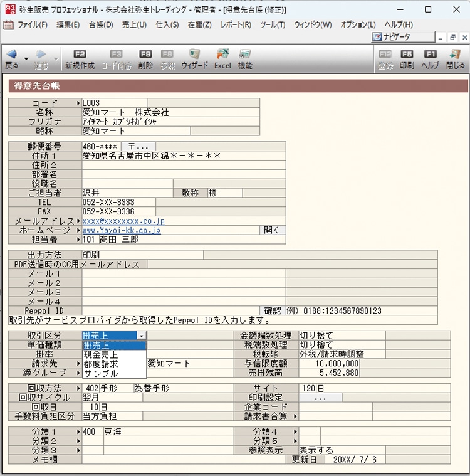This screenshot has height=476, width=470.
Task: Expand the 回収方法 lookup arrow
Action: click(78, 388)
